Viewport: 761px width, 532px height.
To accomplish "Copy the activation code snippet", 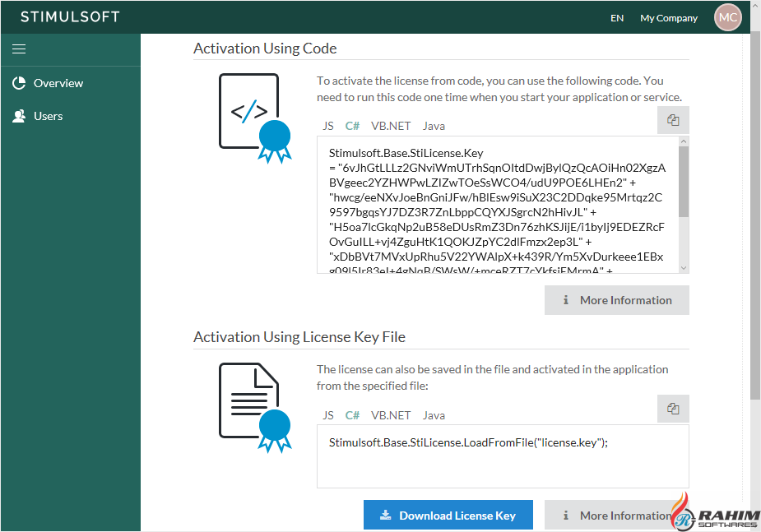I will (x=673, y=120).
